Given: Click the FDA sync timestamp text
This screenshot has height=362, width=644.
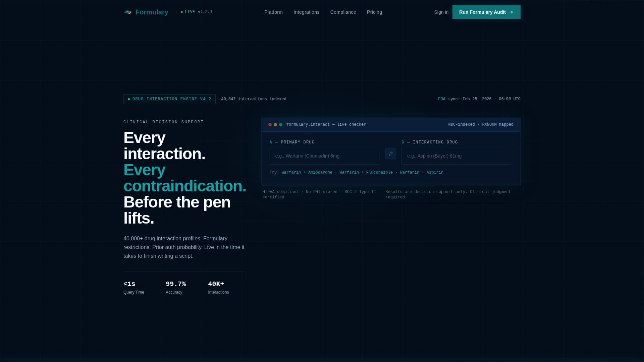Looking at the screenshot, I should point(479,99).
